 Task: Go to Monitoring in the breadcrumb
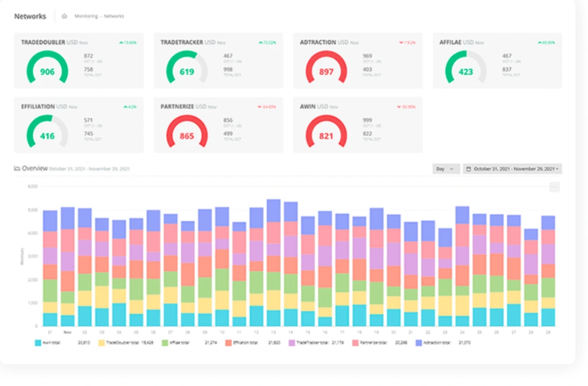pos(86,16)
